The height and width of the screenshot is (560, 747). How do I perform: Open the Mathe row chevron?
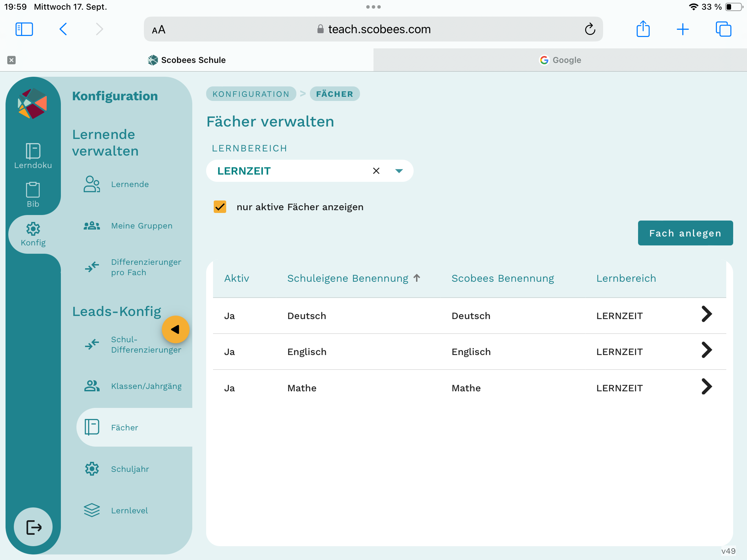tap(707, 386)
